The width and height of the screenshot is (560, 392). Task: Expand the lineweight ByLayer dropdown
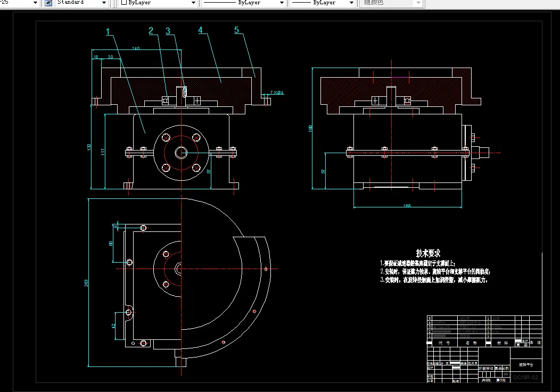(351, 3)
